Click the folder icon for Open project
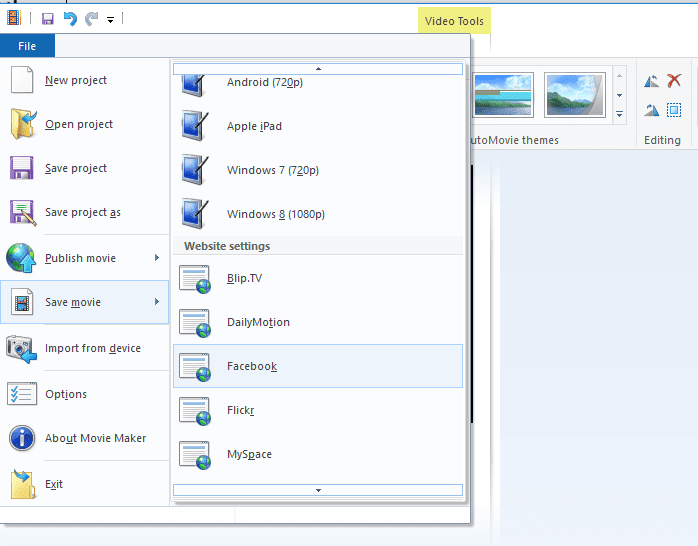 point(23,124)
